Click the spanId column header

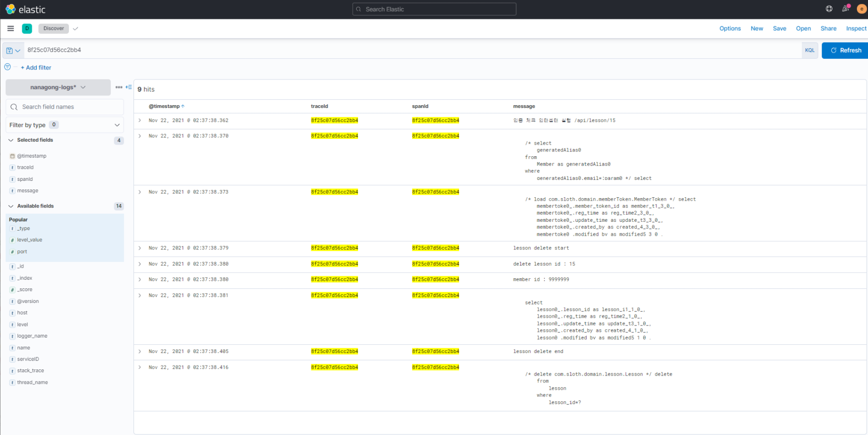coord(420,106)
